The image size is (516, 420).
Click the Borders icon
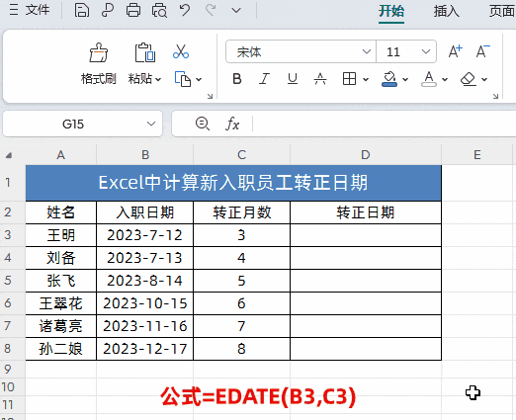coord(349,79)
